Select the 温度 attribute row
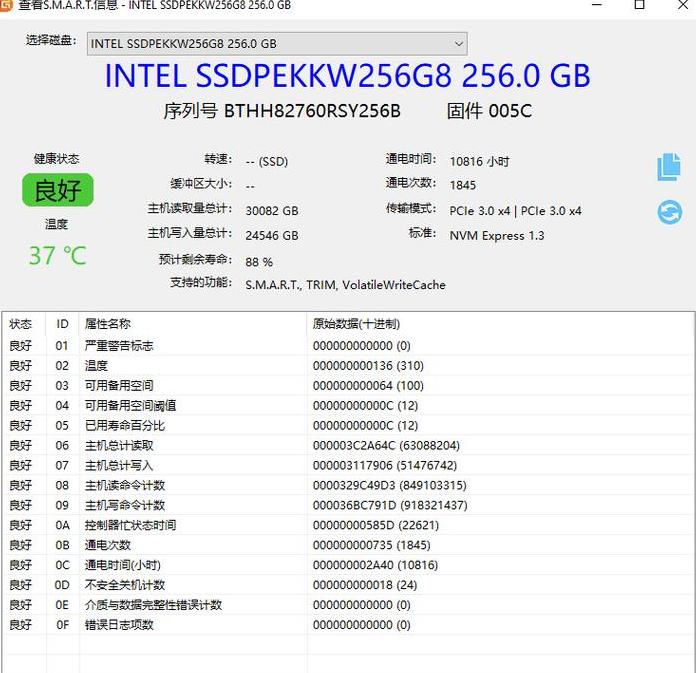 tap(348, 365)
